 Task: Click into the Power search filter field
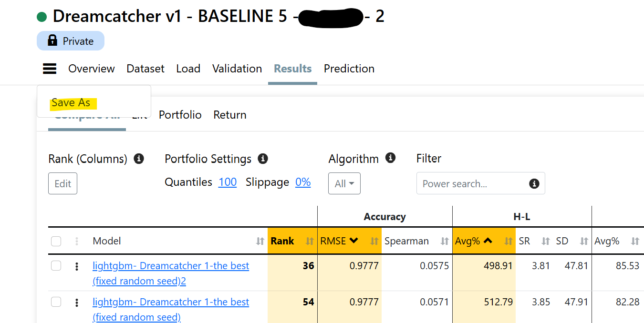coord(472,184)
